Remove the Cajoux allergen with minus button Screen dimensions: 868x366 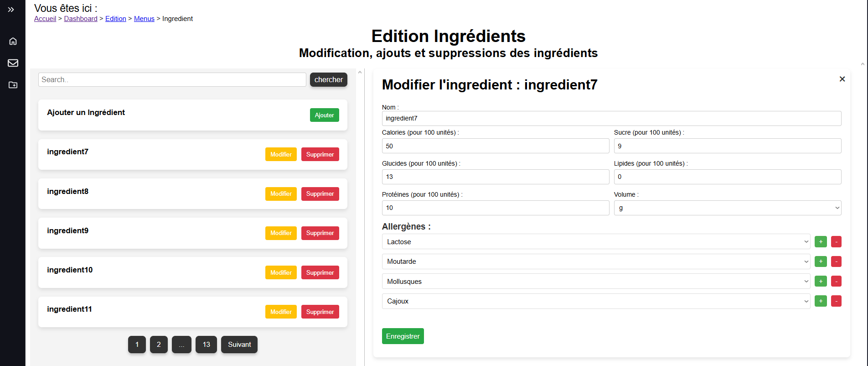coord(836,301)
